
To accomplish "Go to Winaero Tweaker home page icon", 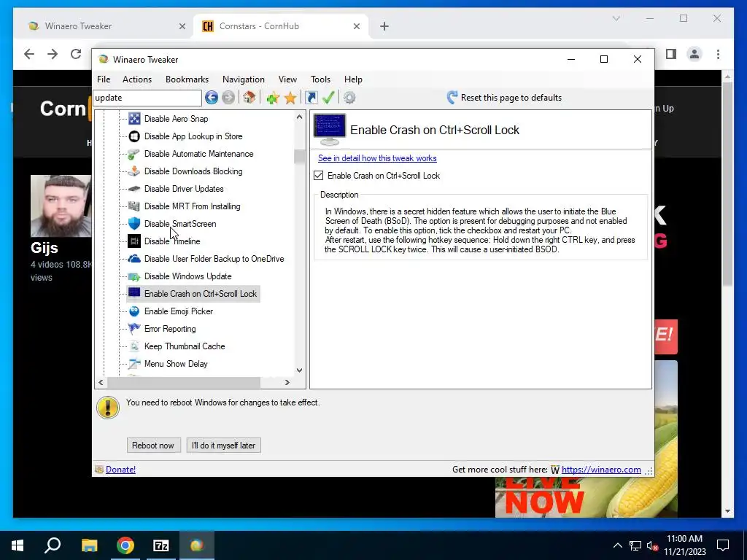I will point(249,98).
